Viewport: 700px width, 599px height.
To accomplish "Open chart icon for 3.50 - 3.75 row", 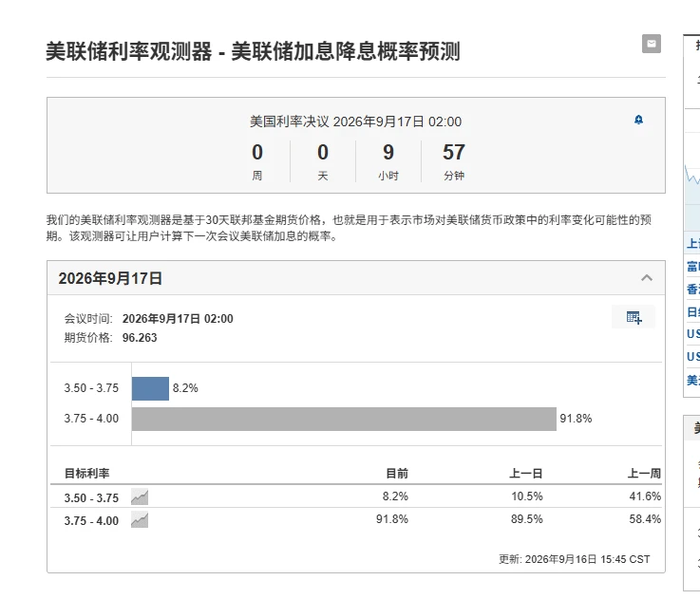I will click(140, 496).
